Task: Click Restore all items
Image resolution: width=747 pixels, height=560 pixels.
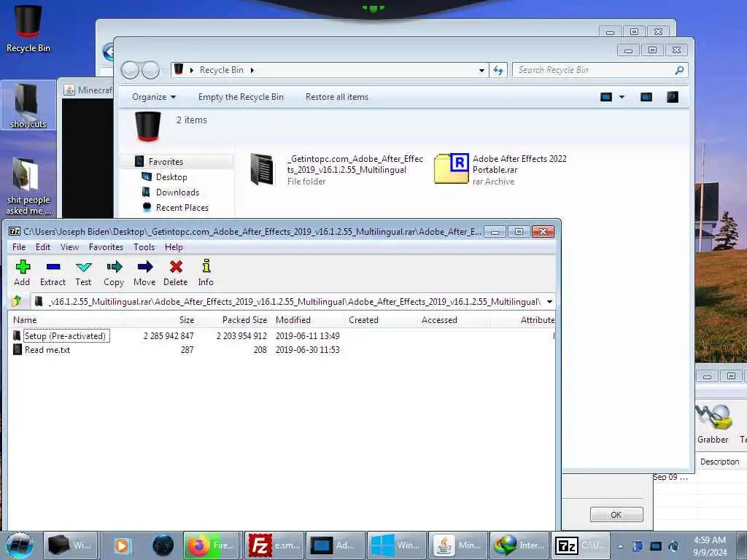Action: point(337,97)
